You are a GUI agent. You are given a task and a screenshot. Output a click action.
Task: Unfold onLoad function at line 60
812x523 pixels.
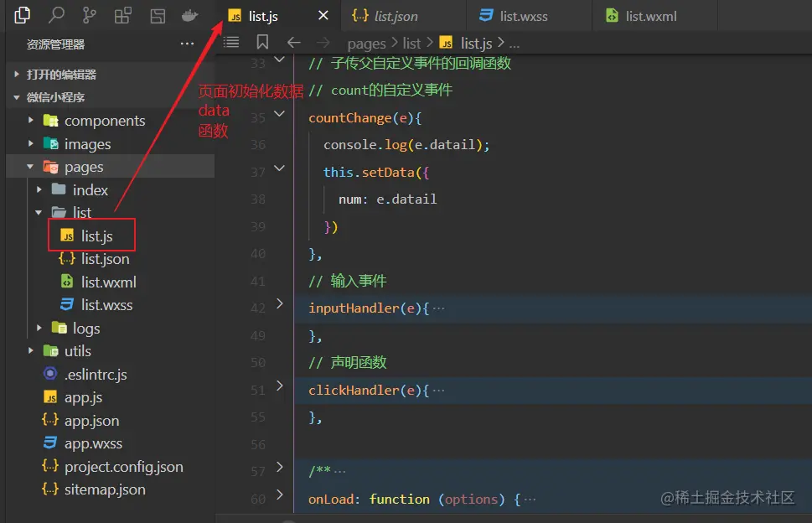(280, 495)
